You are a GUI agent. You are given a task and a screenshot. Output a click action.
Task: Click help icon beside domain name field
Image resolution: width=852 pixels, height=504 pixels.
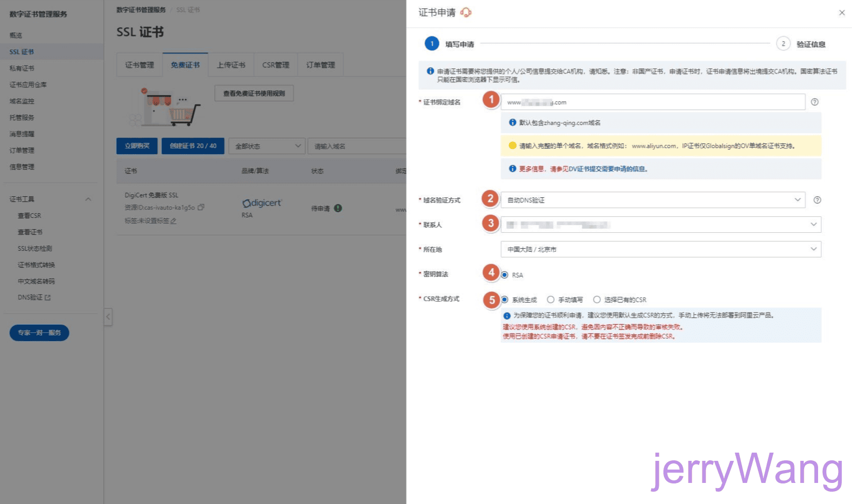(814, 102)
